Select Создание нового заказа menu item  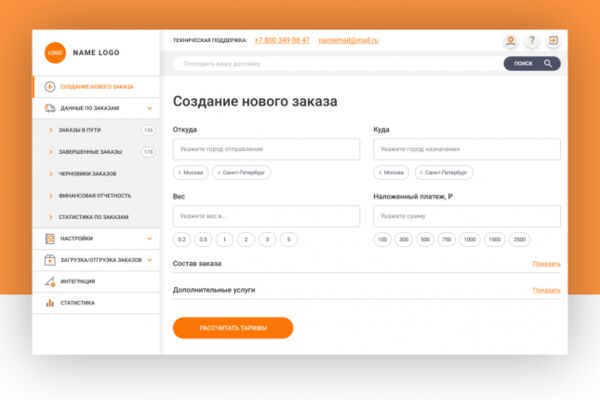96,87
